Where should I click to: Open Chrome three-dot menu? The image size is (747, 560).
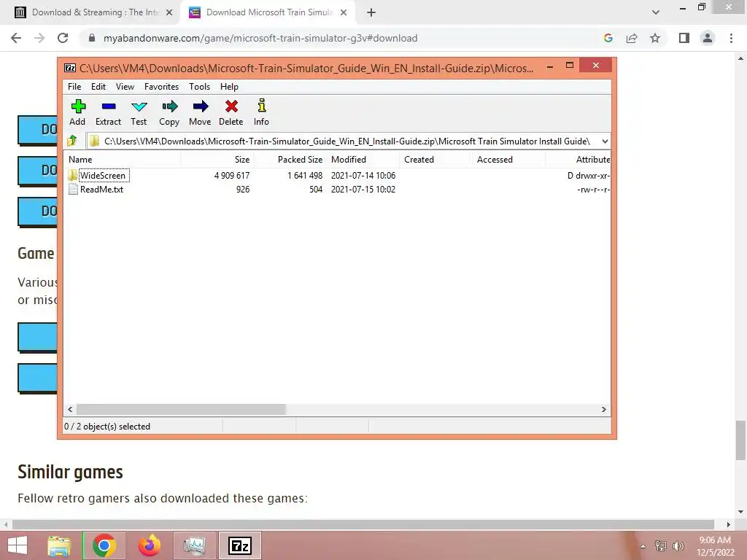pos(731,38)
